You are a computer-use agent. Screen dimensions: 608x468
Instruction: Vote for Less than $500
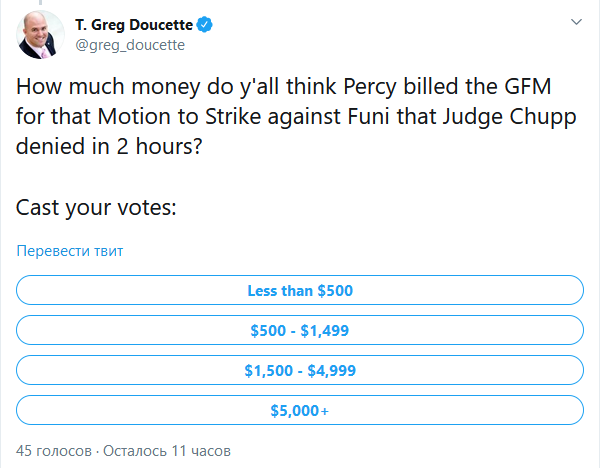click(x=300, y=290)
